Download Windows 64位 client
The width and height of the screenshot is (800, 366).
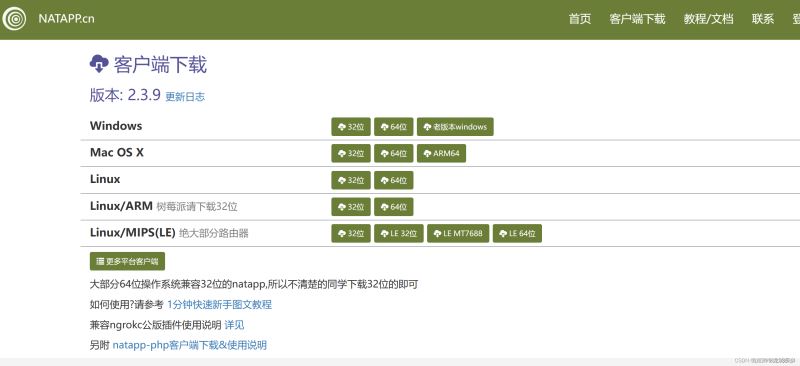393,127
